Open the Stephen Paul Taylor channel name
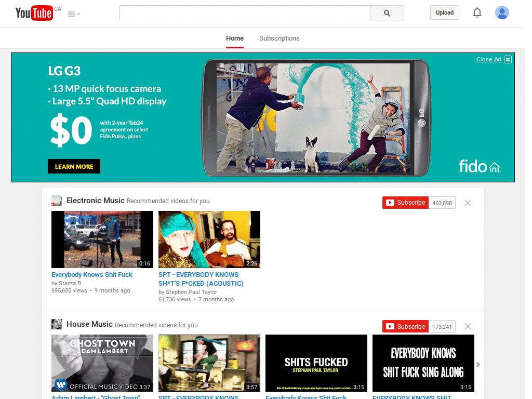532x399 pixels. pyautogui.click(x=191, y=292)
